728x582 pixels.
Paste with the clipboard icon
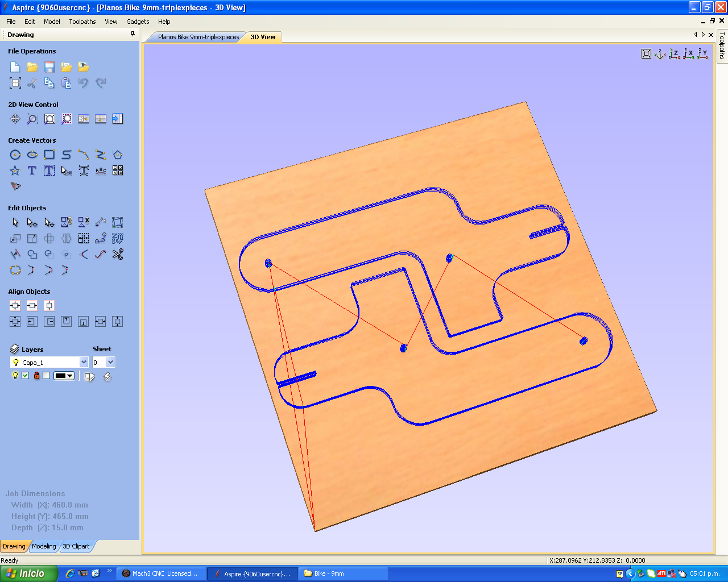pyautogui.click(x=67, y=83)
